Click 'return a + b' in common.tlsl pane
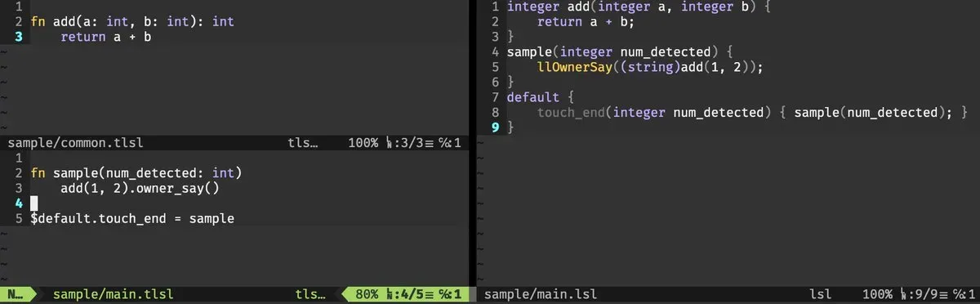 (x=106, y=38)
